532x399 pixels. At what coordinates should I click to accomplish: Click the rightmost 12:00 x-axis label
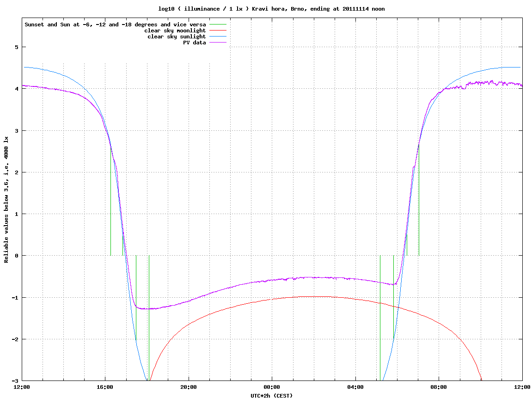[522, 387]
